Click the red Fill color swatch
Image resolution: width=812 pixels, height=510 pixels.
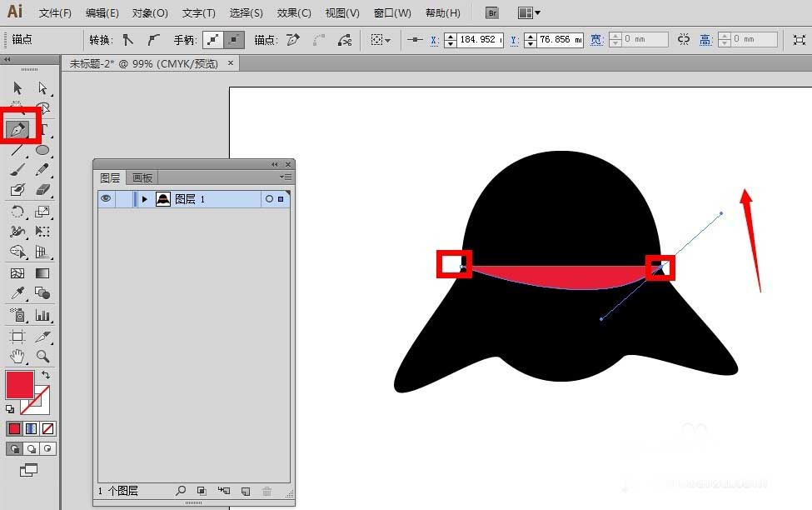(x=20, y=385)
